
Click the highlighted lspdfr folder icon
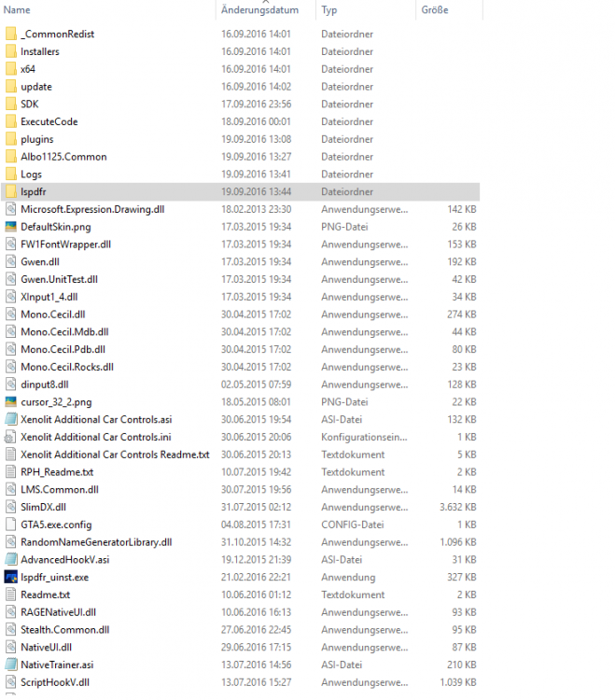[x=11, y=191]
